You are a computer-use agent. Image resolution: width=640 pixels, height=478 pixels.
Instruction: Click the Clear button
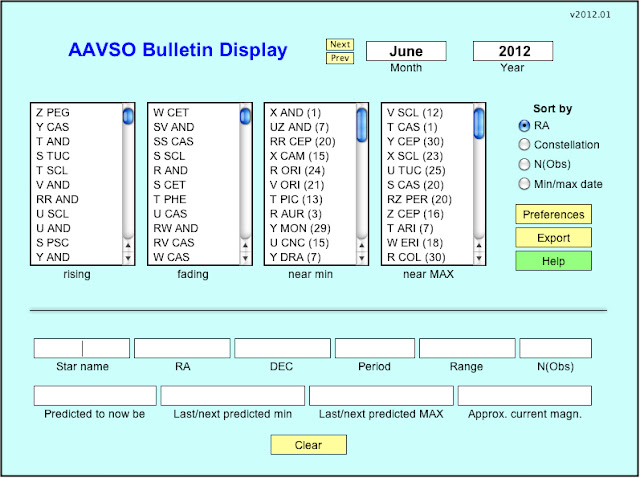pos(309,445)
